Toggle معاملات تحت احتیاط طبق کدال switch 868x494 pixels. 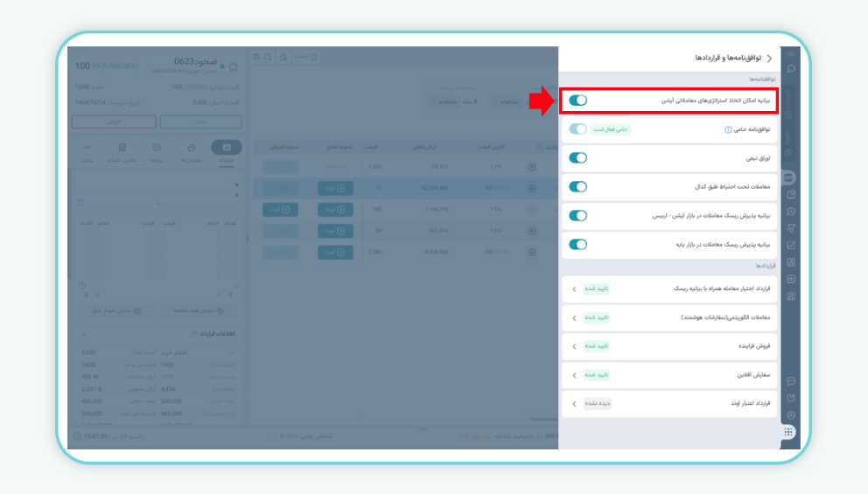577,186
